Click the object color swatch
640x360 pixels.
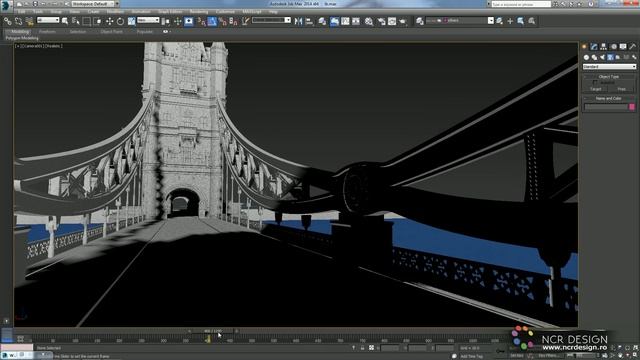pos(632,107)
